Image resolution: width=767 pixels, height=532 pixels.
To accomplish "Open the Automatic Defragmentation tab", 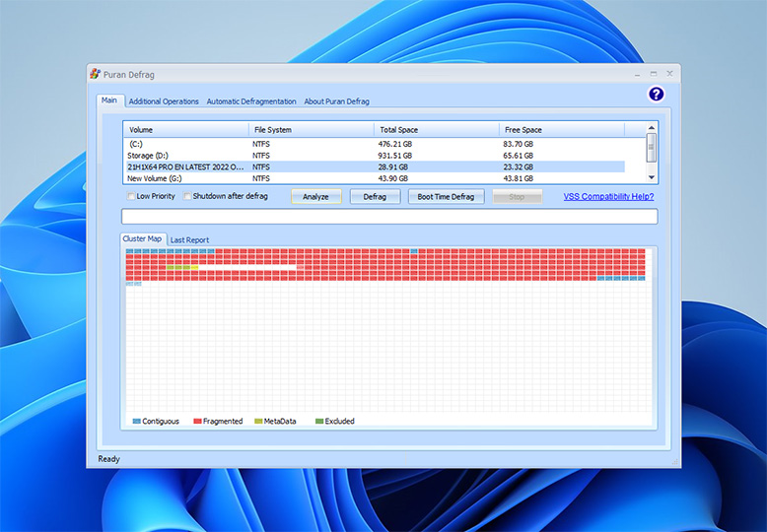I will point(251,101).
